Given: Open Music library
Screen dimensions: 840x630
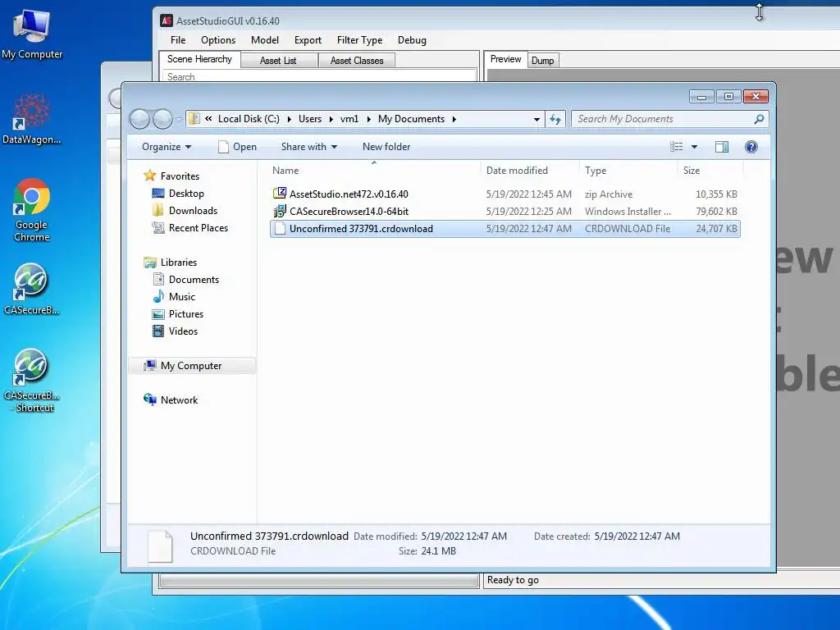Looking at the screenshot, I should pos(181,296).
